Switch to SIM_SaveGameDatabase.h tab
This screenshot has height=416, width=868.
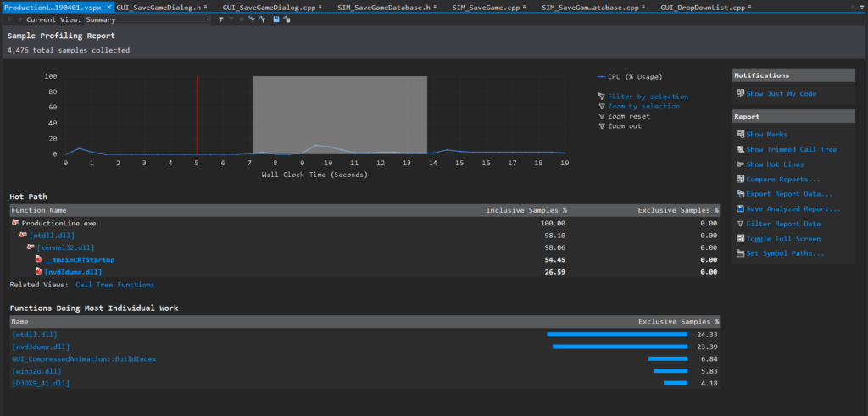coord(384,7)
